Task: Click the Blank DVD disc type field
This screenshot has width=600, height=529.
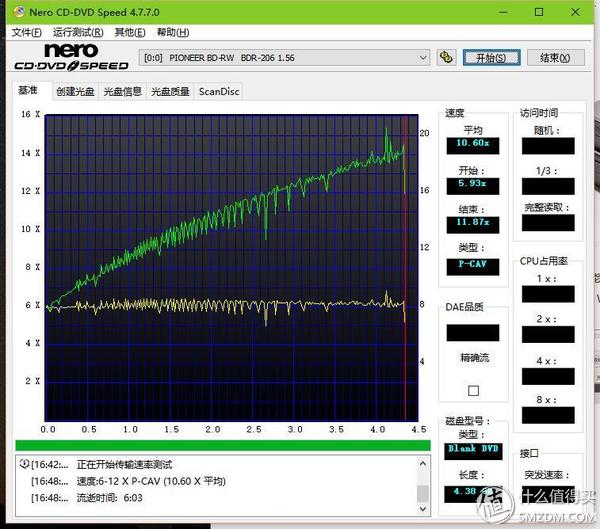Action: tap(473, 451)
